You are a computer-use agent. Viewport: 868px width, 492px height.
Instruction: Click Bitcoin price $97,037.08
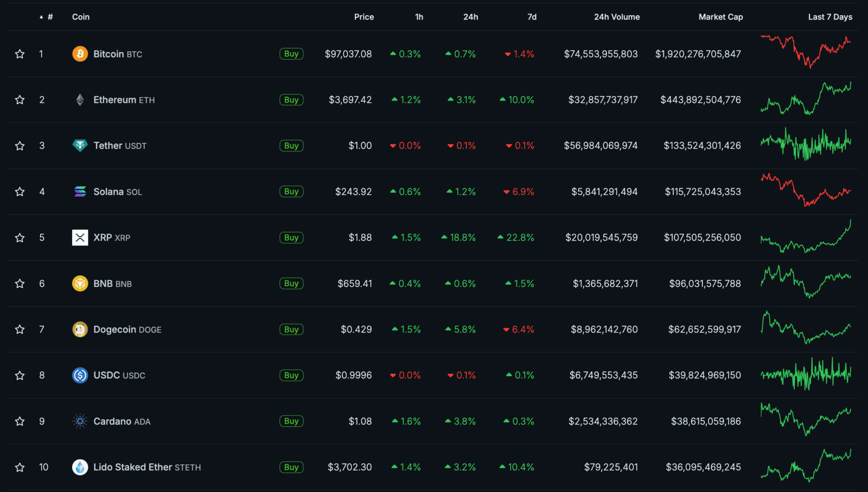(x=348, y=54)
